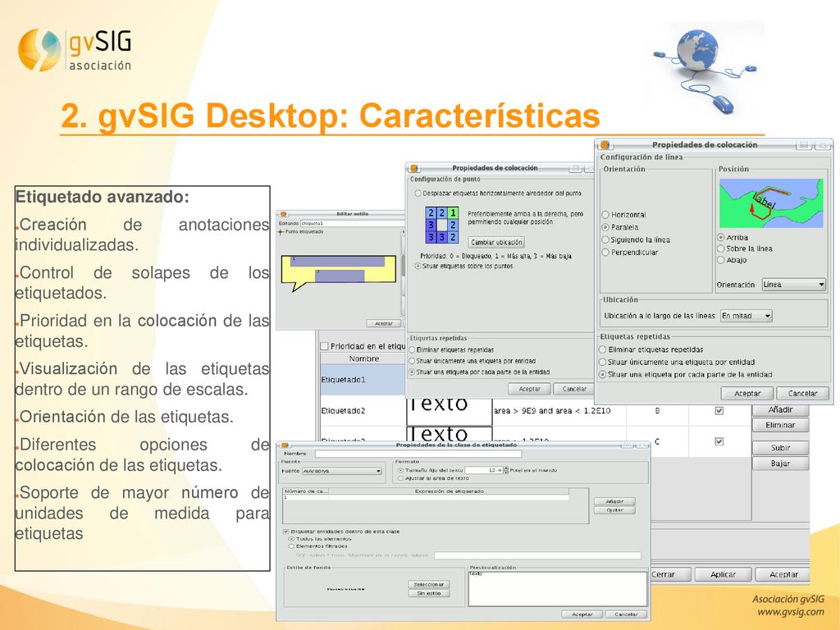The image size is (840, 630).
Task: Select Sobre la línea position
Action: (720, 249)
